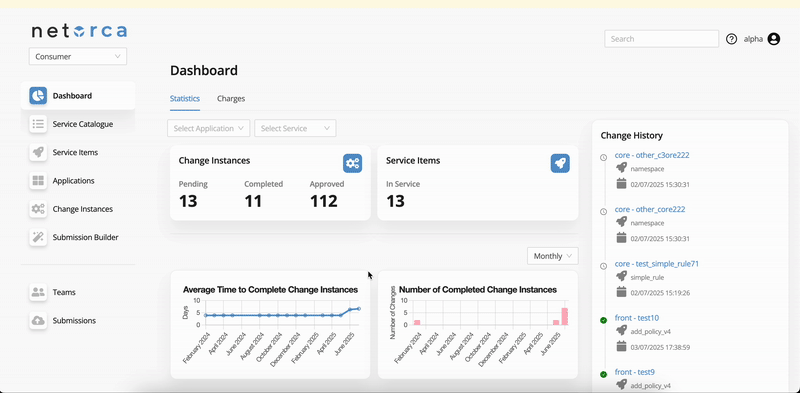Click the Applications grid icon
The width and height of the screenshot is (800, 393).
[38, 181]
